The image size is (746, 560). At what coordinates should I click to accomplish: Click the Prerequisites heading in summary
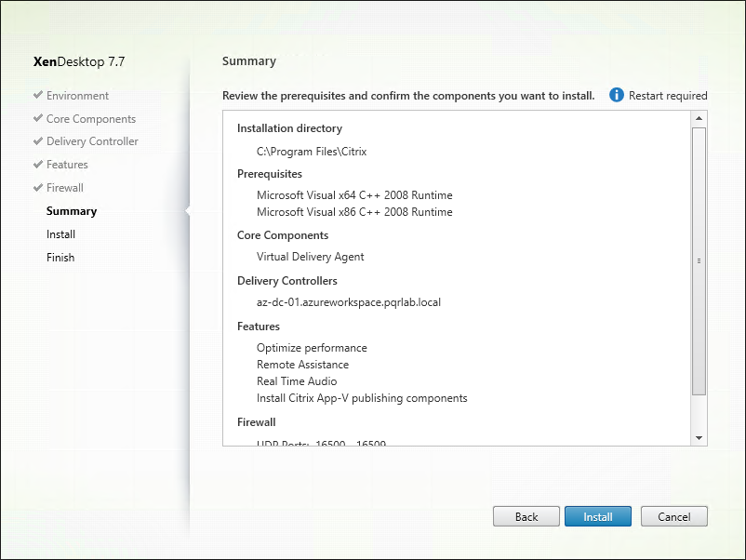pos(270,174)
